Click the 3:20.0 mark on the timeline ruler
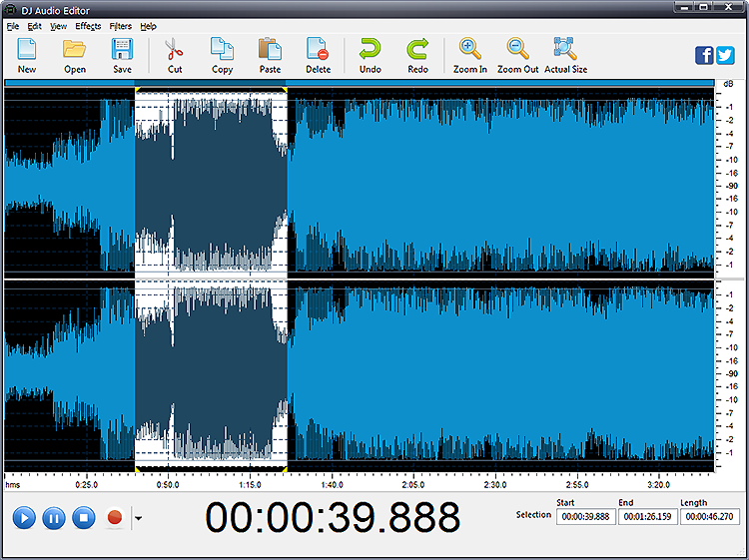Image resolution: width=749 pixels, height=560 pixels. pyautogui.click(x=658, y=484)
